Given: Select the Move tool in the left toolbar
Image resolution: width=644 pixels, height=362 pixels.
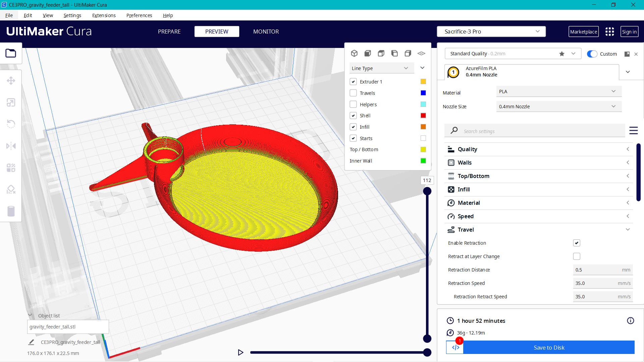Looking at the screenshot, I should point(11,80).
